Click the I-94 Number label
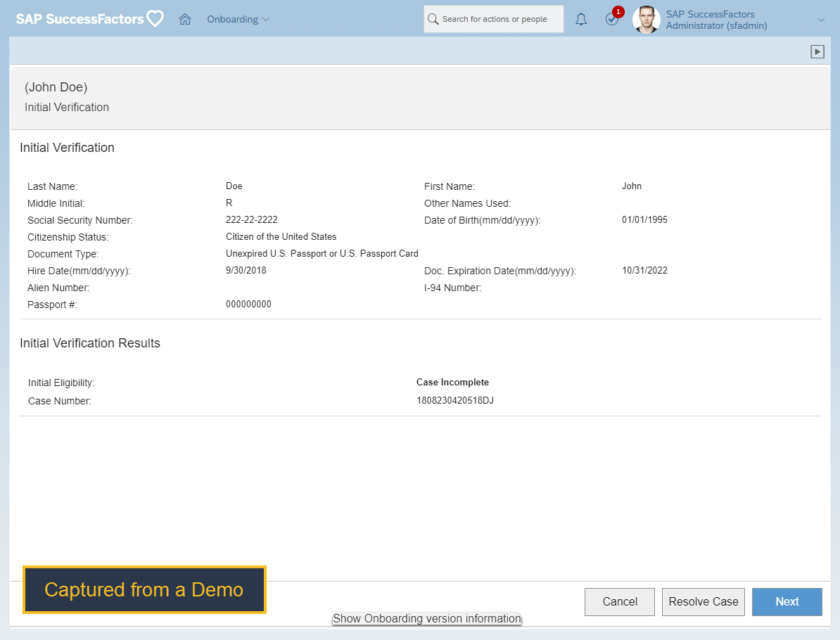Image resolution: width=840 pixels, height=640 pixels. click(452, 288)
